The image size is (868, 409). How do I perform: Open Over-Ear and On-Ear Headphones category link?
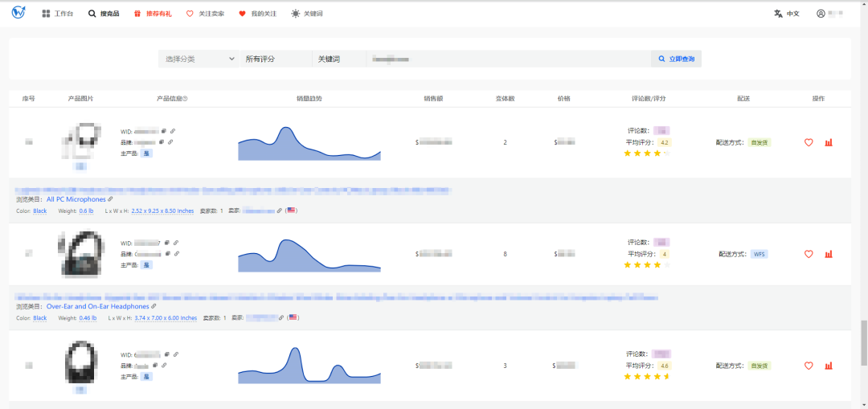click(x=98, y=306)
